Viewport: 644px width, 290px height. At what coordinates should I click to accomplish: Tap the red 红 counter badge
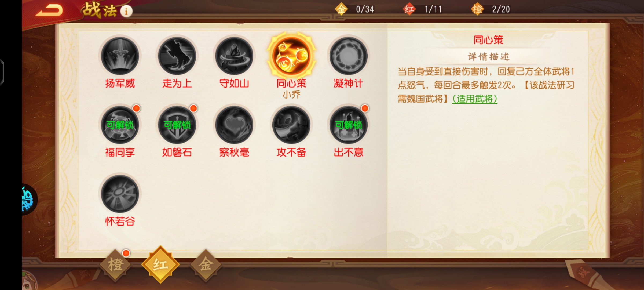point(409,9)
